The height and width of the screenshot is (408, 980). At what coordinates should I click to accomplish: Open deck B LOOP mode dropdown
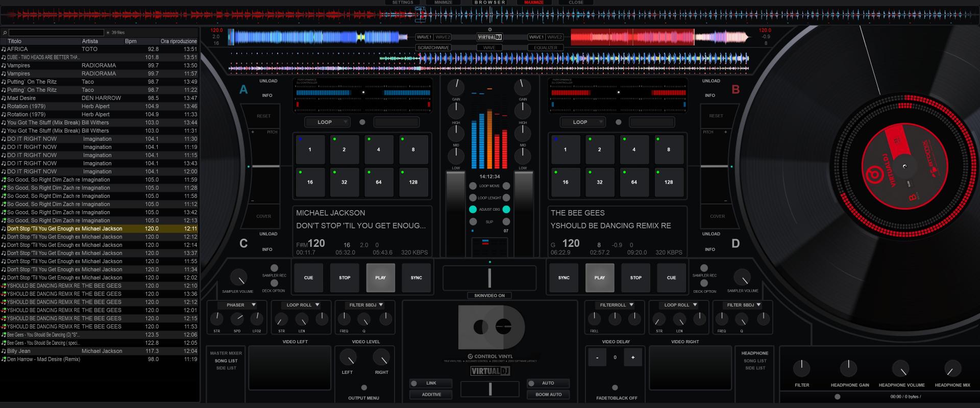tap(582, 122)
